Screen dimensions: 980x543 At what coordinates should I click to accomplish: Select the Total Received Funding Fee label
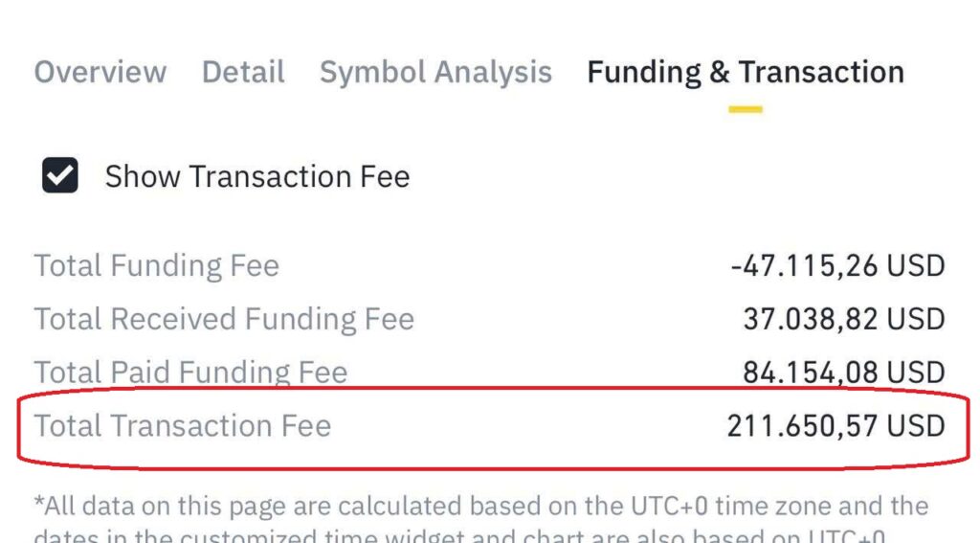(224, 319)
